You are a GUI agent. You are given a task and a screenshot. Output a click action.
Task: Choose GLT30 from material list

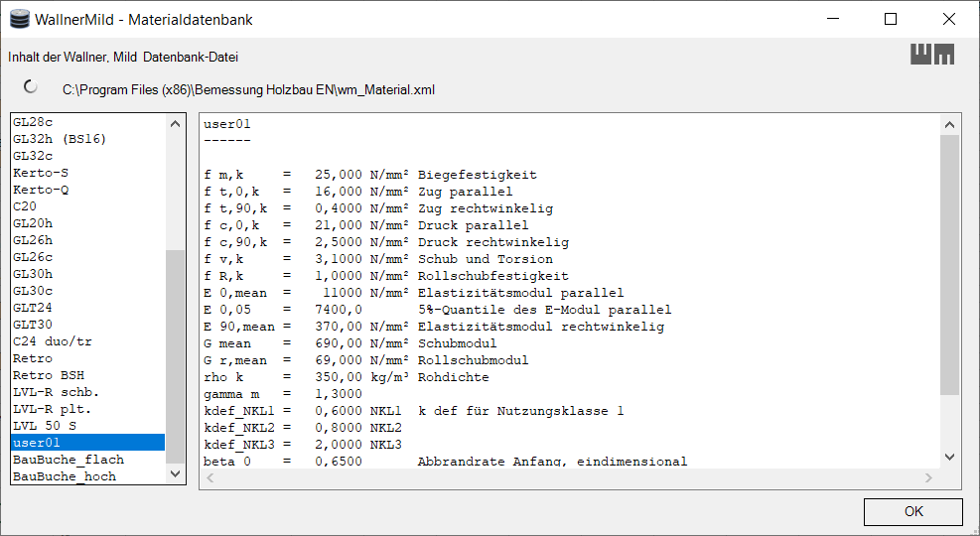88,325
